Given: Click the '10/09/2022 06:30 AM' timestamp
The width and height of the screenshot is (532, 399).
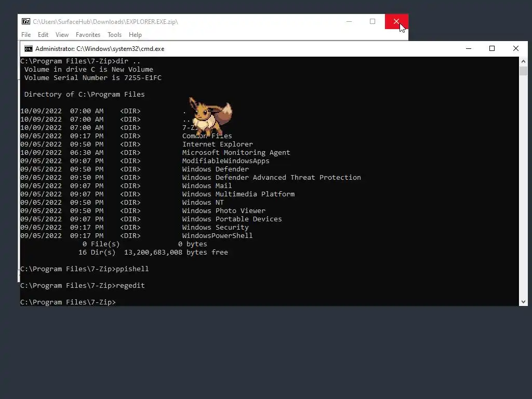Looking at the screenshot, I should tap(62, 153).
